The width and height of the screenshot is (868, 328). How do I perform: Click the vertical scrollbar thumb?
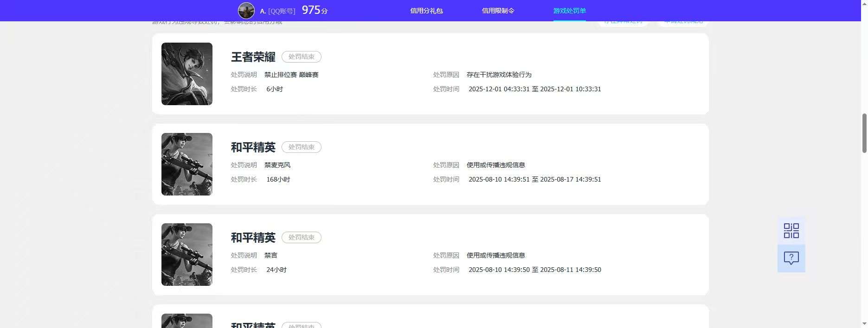click(x=864, y=133)
